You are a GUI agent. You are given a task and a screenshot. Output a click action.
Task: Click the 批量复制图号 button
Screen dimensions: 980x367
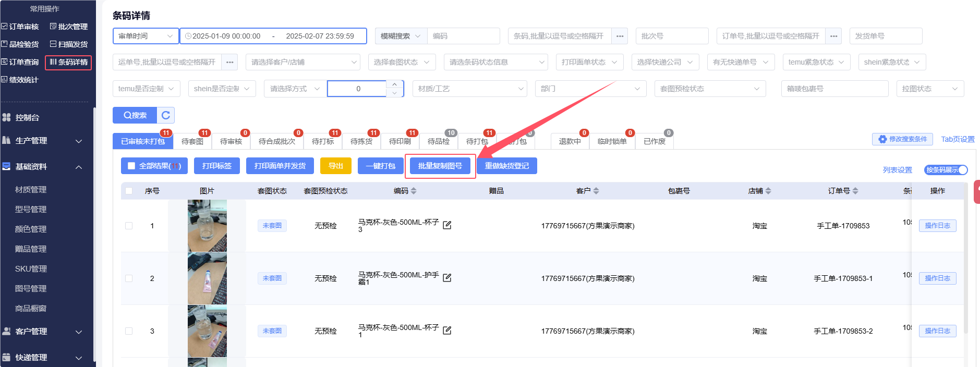(x=440, y=166)
